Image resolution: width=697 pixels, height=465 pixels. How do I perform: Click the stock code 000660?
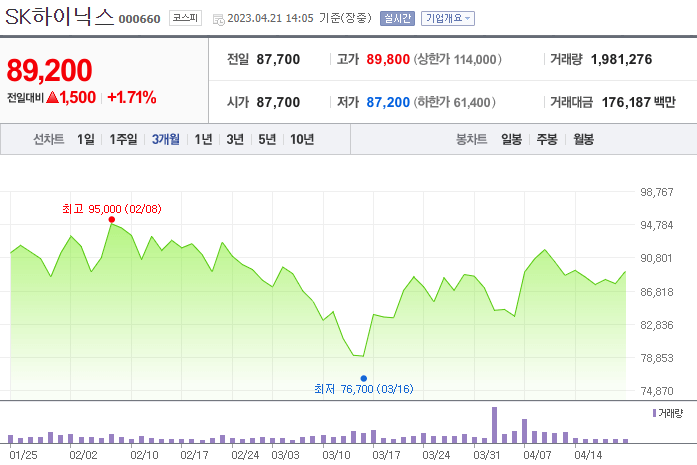coord(139,19)
